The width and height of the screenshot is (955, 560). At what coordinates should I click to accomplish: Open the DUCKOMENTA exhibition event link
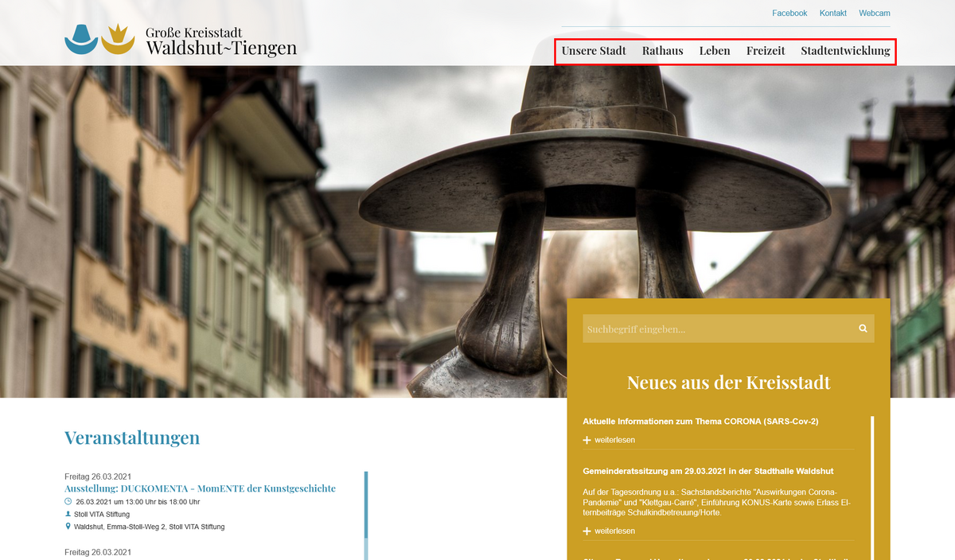[x=200, y=488]
